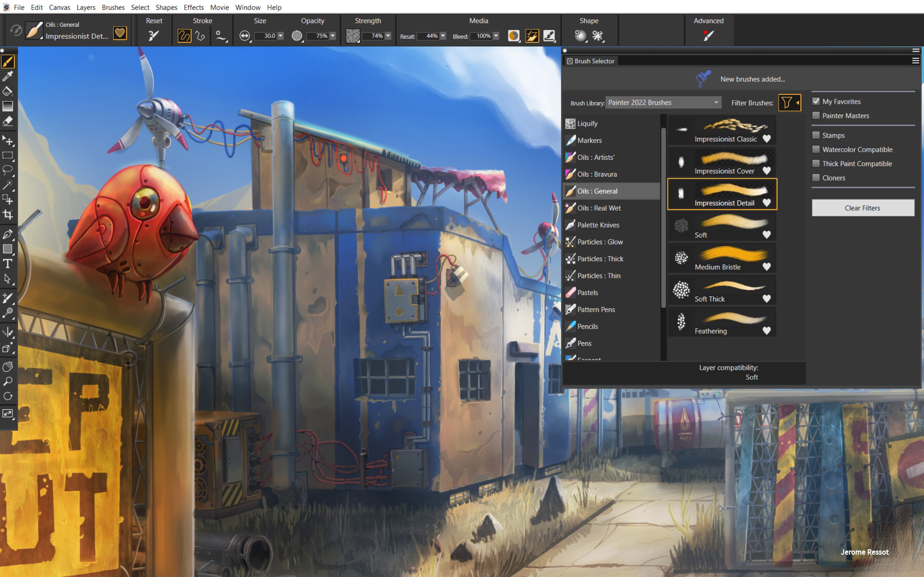Screen dimensions: 924x577
Task: Select the Magnifier zoom tool
Action: coord(8,381)
